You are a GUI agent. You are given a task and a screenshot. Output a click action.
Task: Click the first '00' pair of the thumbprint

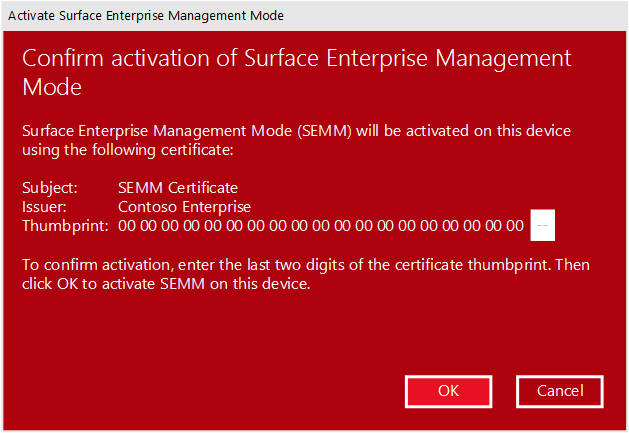point(126,226)
